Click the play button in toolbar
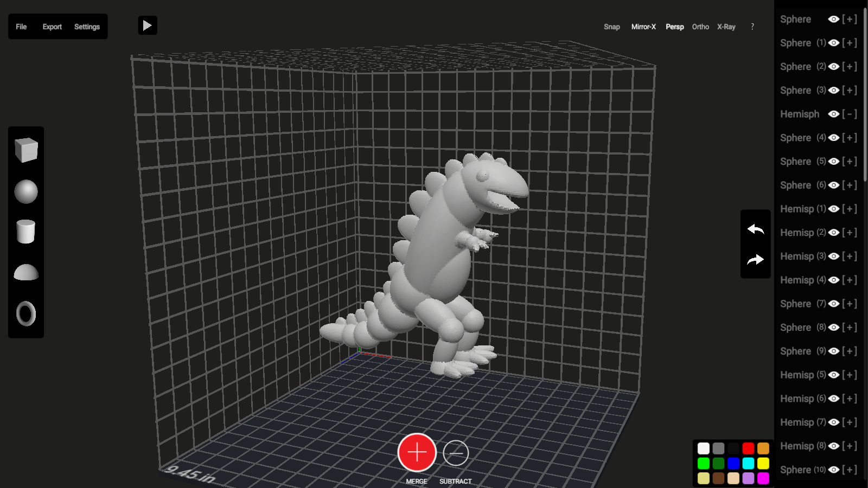This screenshot has width=868, height=488. [x=148, y=25]
